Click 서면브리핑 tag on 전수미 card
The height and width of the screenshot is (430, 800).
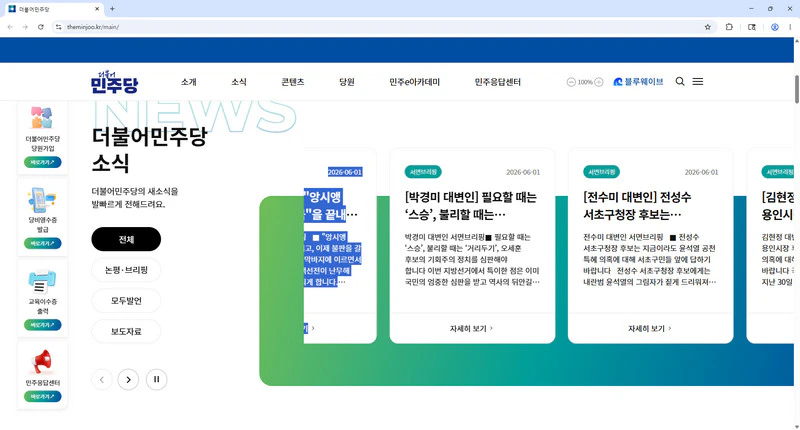coord(602,172)
